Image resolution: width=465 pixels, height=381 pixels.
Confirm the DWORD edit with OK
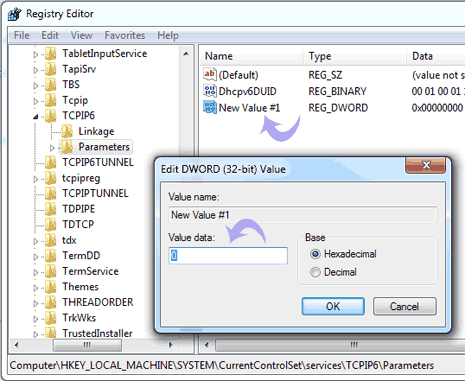(333, 306)
